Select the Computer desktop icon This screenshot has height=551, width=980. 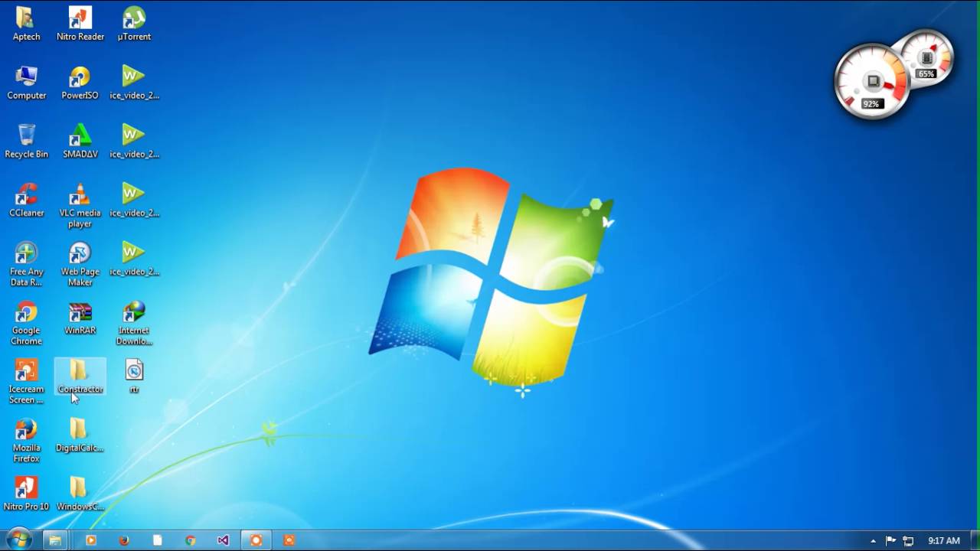pyautogui.click(x=26, y=83)
